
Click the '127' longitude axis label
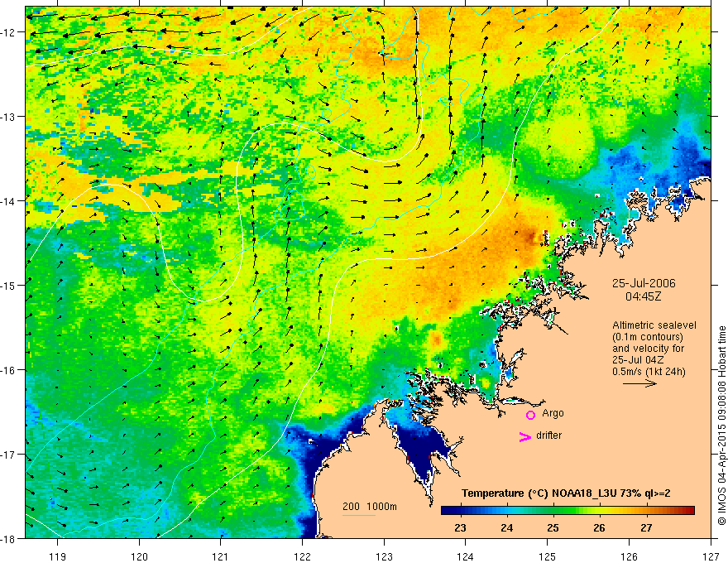(x=711, y=556)
